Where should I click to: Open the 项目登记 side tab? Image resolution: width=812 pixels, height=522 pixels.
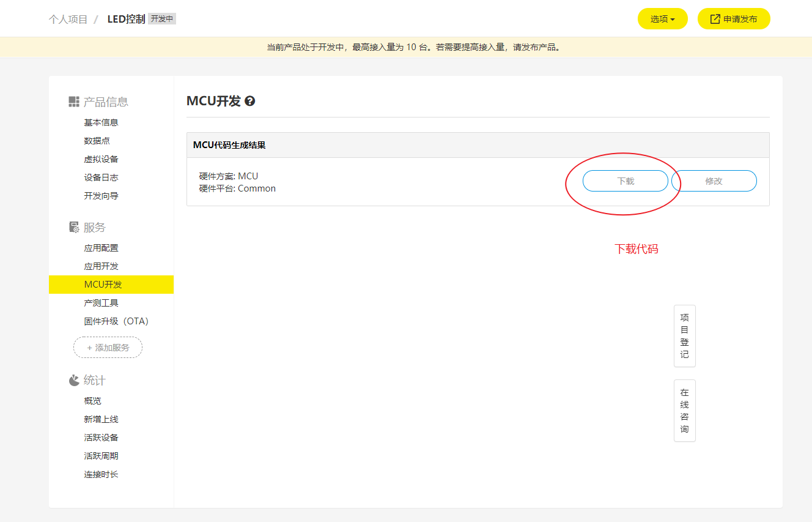684,336
